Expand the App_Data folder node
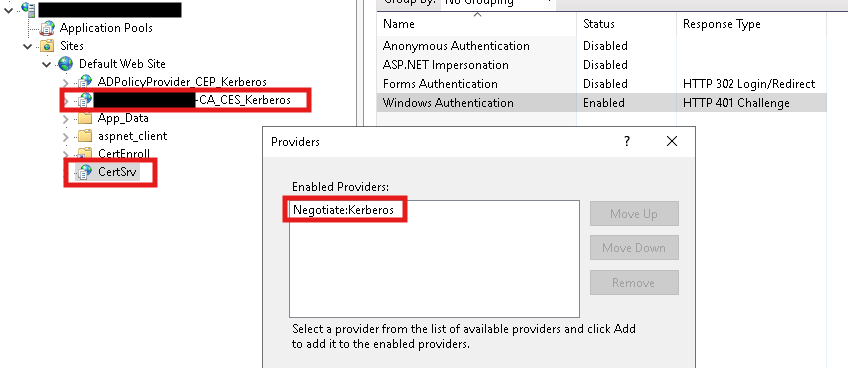 (65, 118)
